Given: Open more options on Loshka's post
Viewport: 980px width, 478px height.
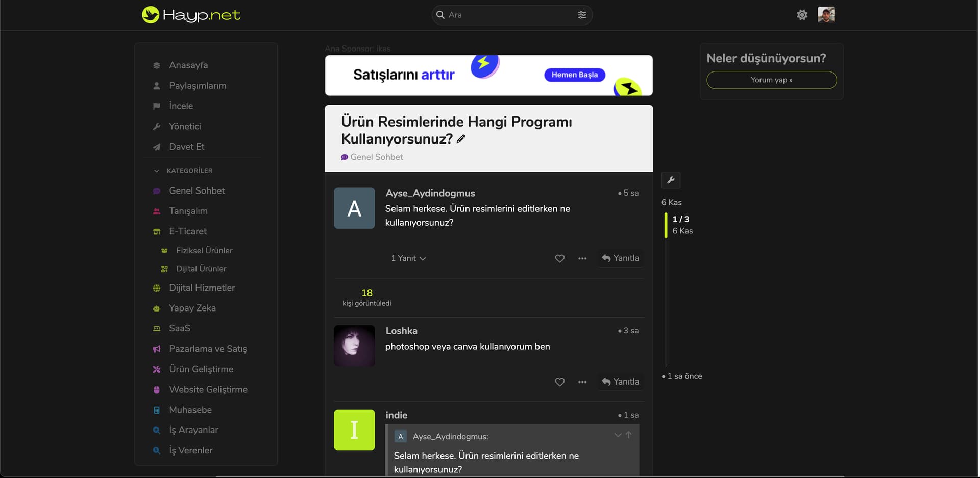Looking at the screenshot, I should (582, 382).
